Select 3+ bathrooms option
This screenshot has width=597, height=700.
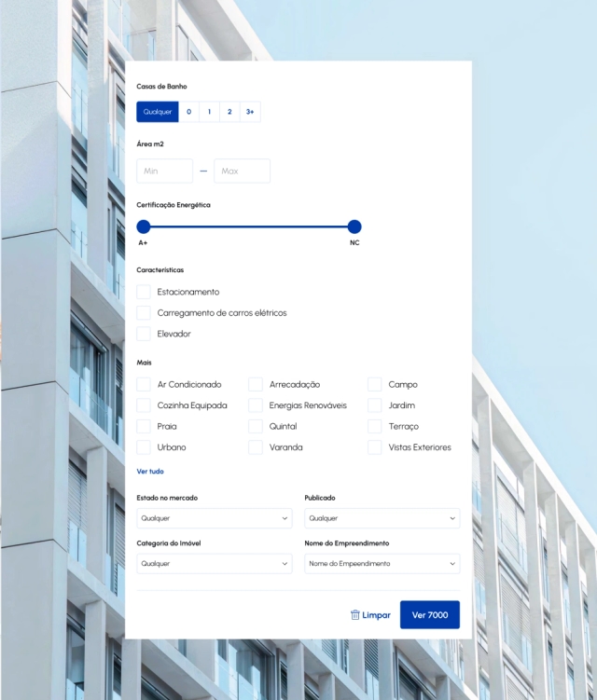click(x=250, y=112)
